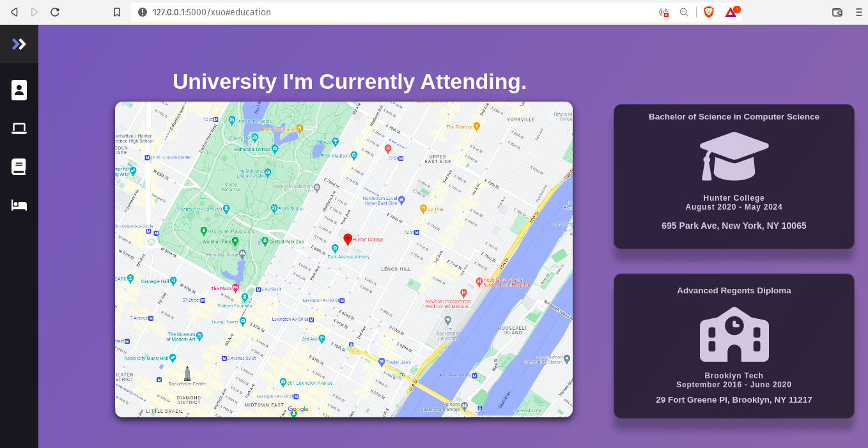Click the Radio City Music Hall marker
Screen dimensions: 868x448
173,358
